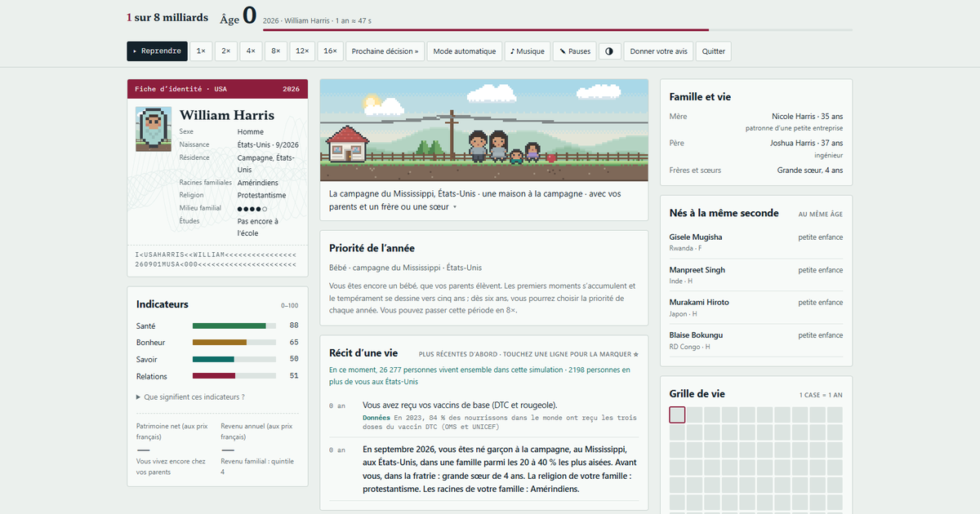The height and width of the screenshot is (514, 980).
Task: Click the Milieu familial dots rating
Action: coord(252,209)
